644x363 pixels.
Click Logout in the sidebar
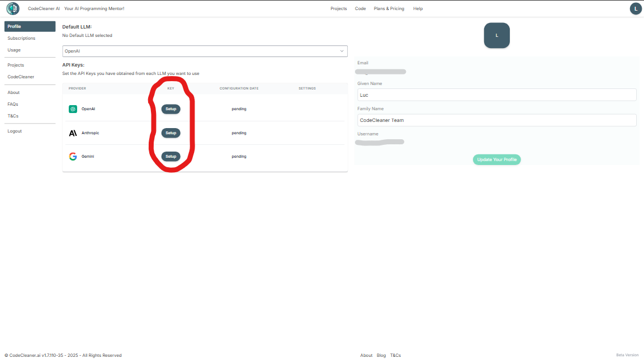point(15,131)
